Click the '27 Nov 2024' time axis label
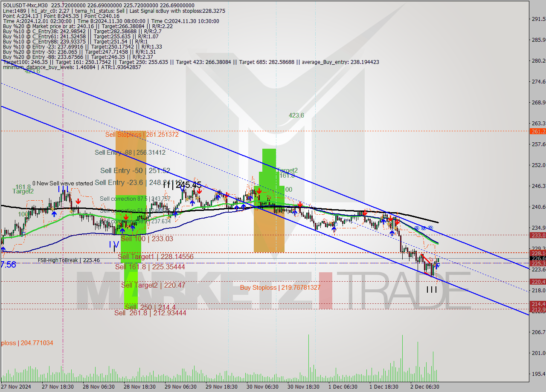 coord(17,386)
